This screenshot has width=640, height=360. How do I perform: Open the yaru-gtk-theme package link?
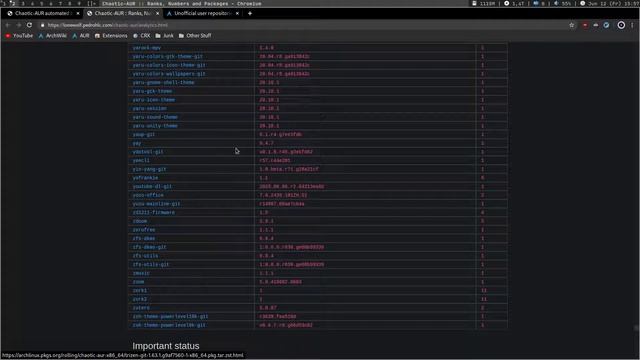[x=152, y=91]
